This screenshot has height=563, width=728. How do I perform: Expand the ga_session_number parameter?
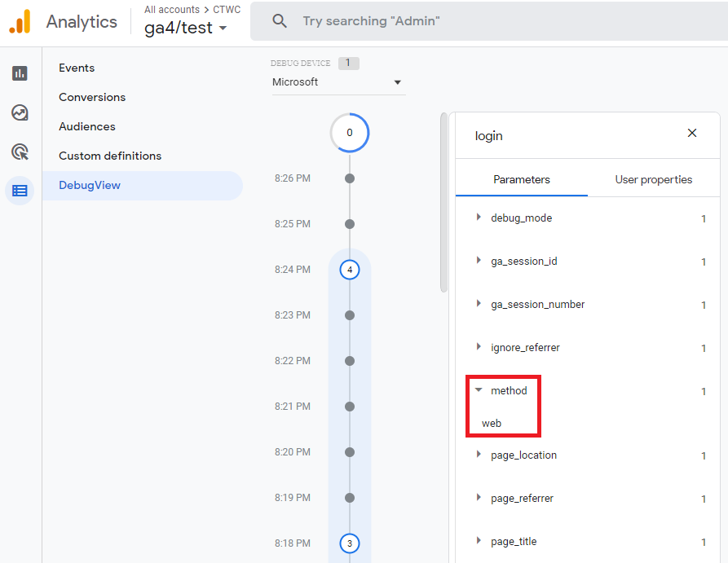[x=479, y=304]
